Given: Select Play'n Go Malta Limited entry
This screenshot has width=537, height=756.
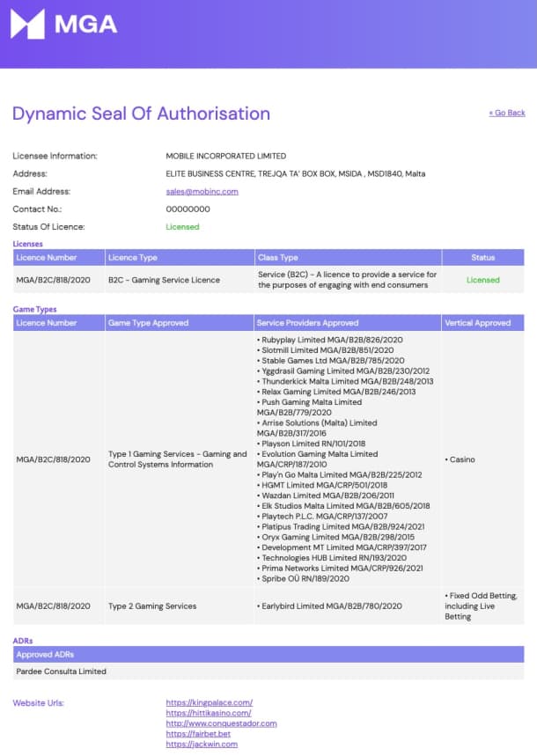Looking at the screenshot, I should pos(340,475).
